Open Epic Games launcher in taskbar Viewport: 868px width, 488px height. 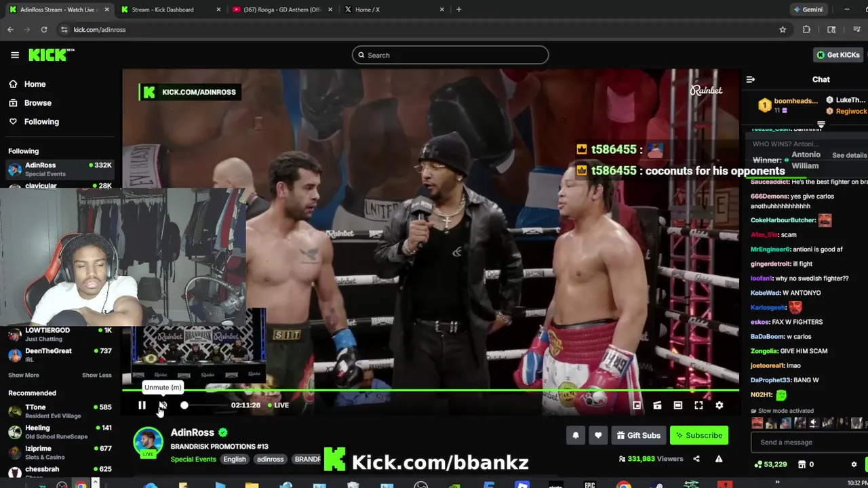(x=589, y=485)
